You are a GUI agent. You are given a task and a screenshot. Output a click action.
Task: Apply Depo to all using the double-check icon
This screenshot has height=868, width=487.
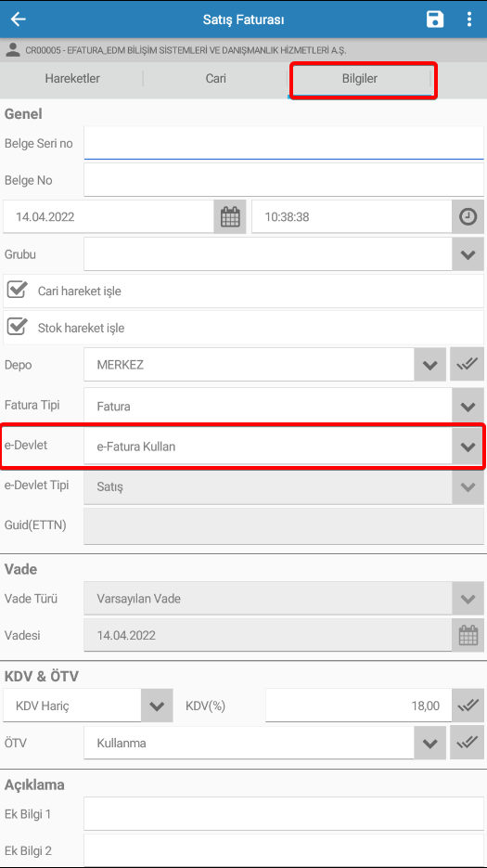coord(468,364)
